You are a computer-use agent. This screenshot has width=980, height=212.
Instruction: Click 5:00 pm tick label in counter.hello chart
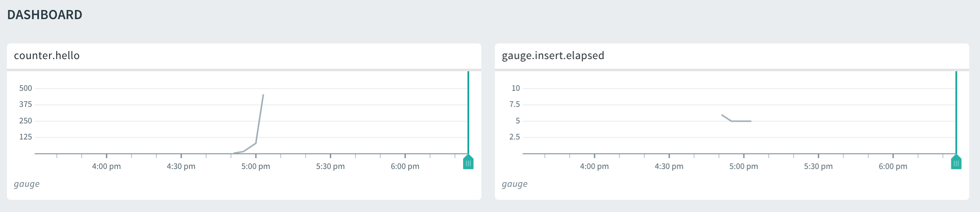click(255, 166)
